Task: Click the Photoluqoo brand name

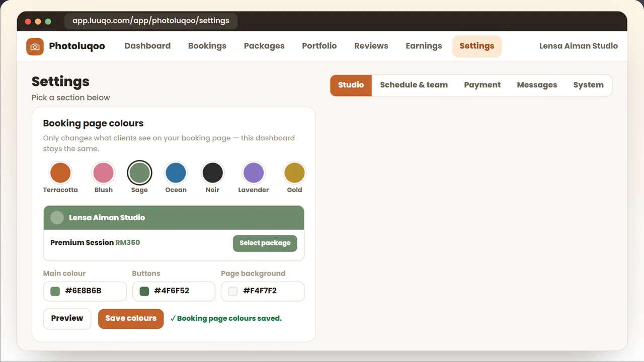Action: [x=77, y=46]
